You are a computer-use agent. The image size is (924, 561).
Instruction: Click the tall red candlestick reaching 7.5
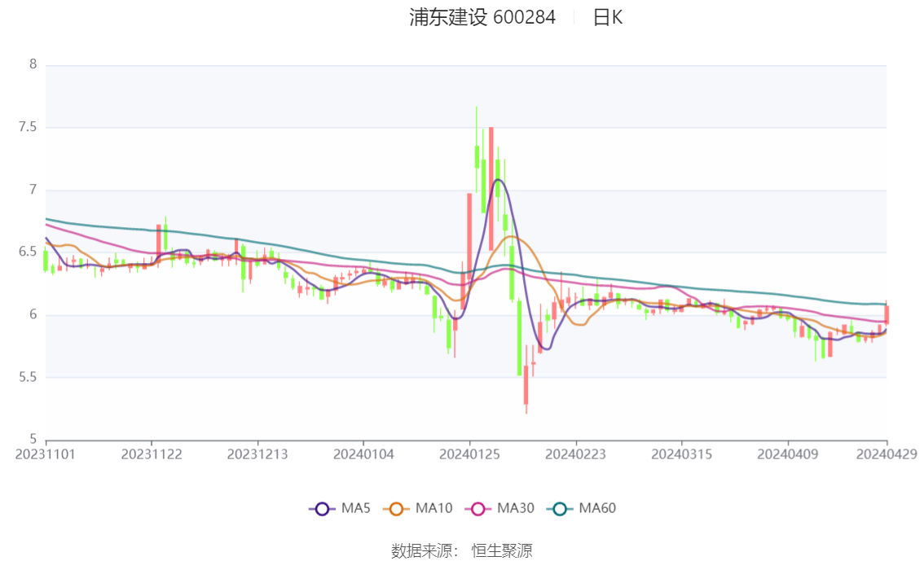coord(491,188)
